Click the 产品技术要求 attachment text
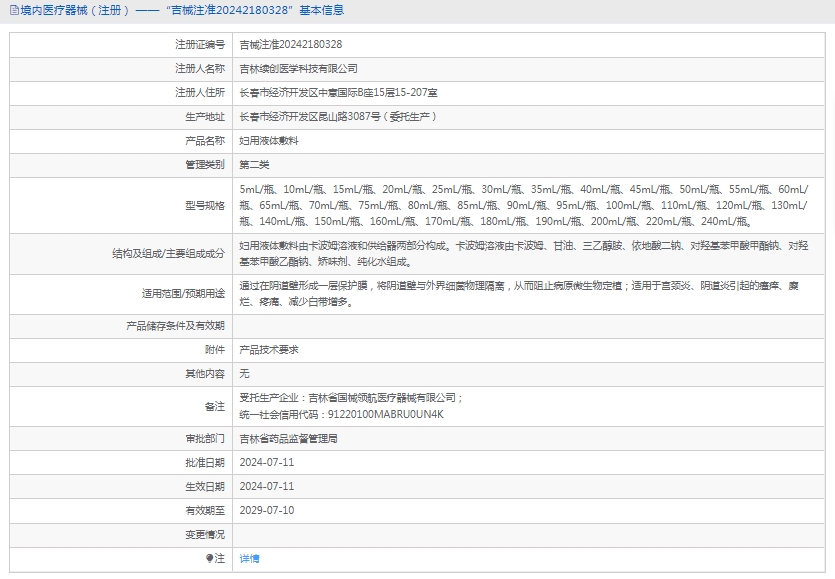Viewport: 835px width, 579px height. (x=269, y=350)
